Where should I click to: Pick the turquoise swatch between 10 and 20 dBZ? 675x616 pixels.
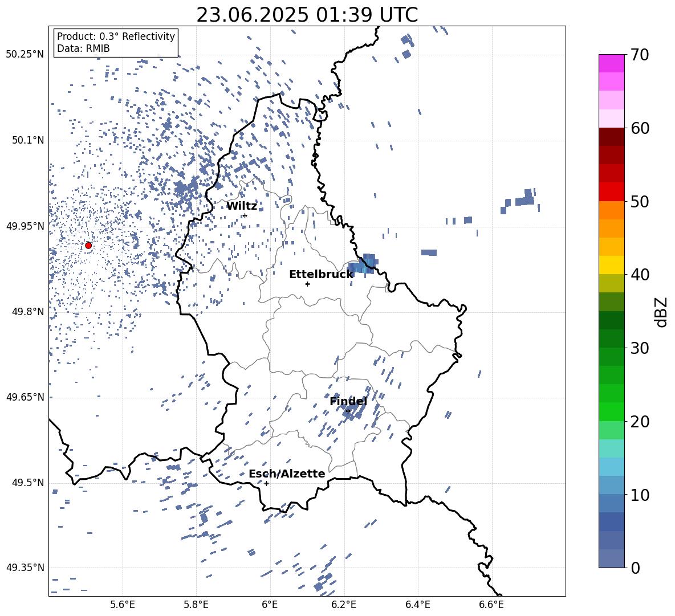[611, 448]
